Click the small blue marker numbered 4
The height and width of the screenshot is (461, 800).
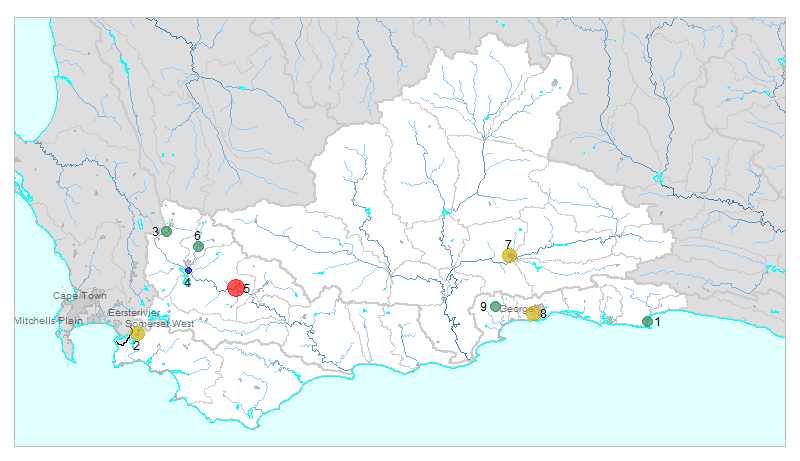click(188, 270)
